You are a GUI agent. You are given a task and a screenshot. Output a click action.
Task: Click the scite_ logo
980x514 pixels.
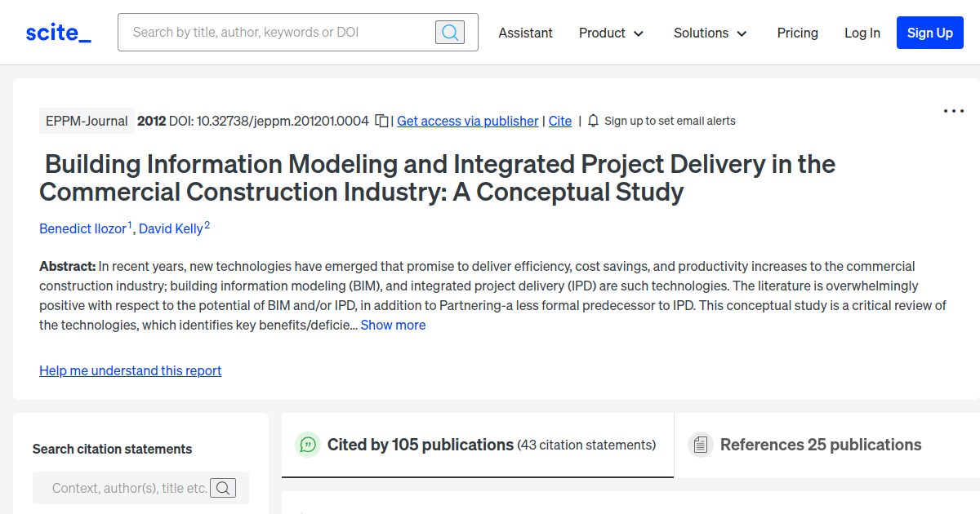click(x=58, y=33)
